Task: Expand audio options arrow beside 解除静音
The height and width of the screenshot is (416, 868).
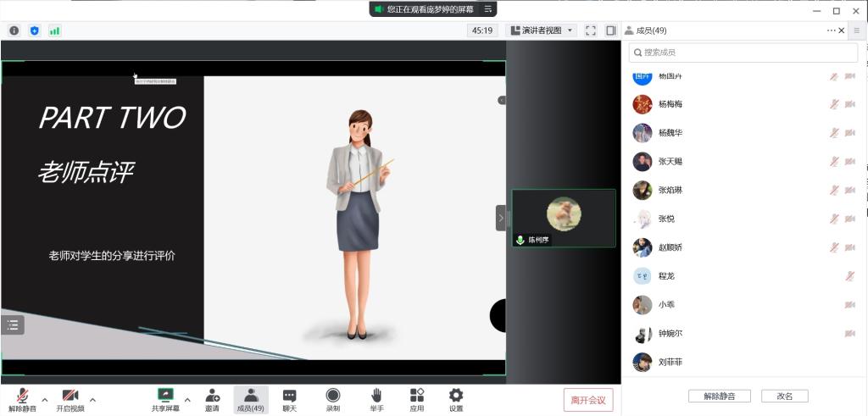Action: click(x=45, y=399)
